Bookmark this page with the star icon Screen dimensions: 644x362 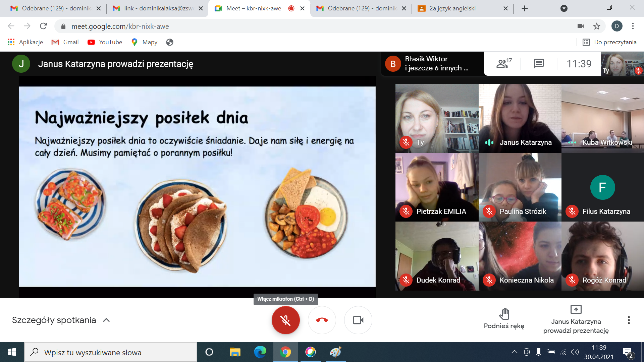(x=597, y=26)
